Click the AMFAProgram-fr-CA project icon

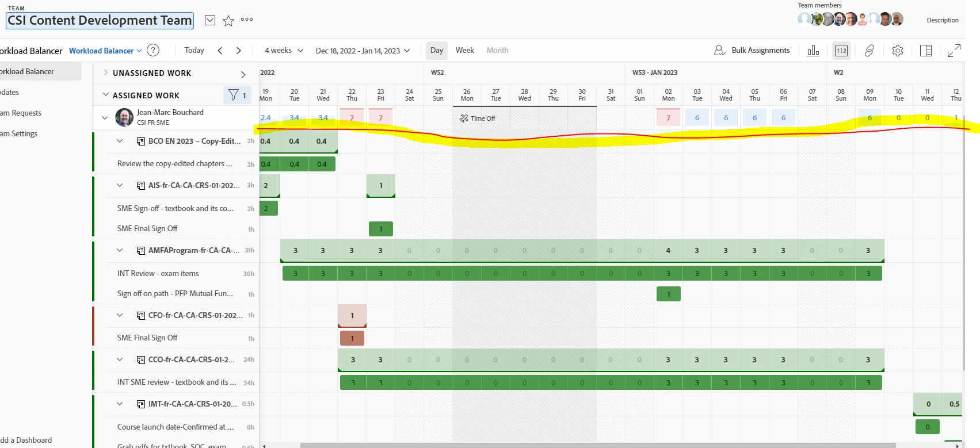coord(141,250)
